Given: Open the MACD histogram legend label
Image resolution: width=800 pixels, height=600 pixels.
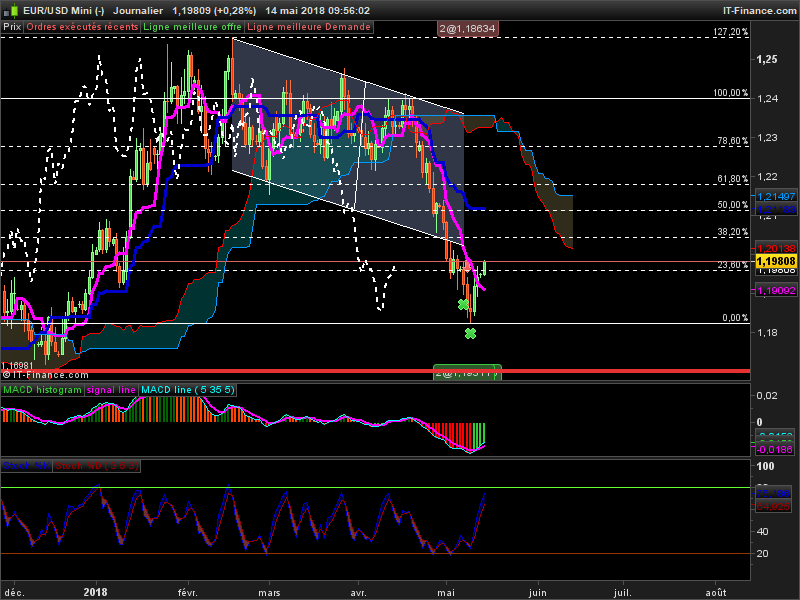Looking at the screenshot, I should (x=42, y=390).
